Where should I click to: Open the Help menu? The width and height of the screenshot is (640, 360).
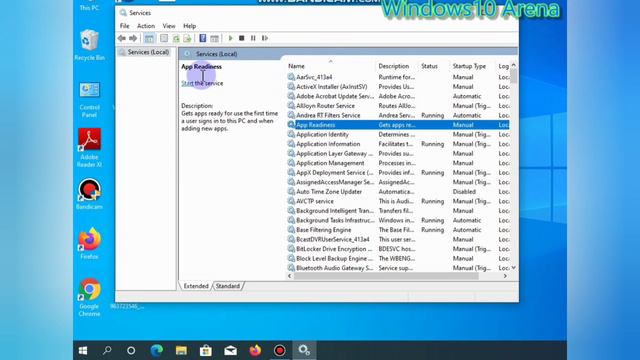click(x=189, y=26)
